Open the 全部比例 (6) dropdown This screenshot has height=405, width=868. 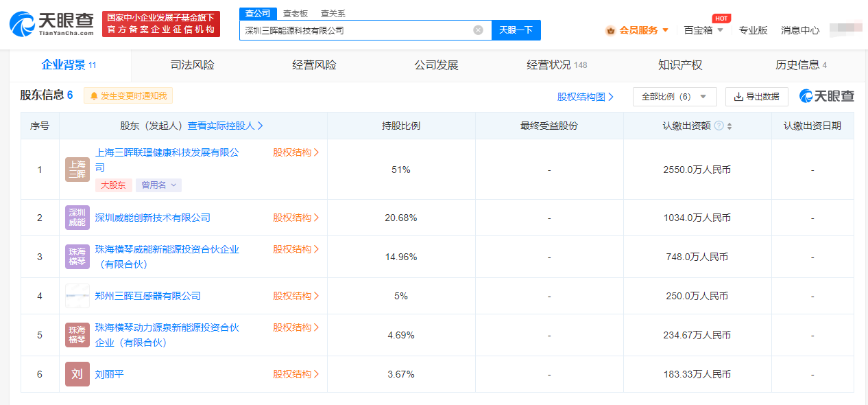pos(675,97)
